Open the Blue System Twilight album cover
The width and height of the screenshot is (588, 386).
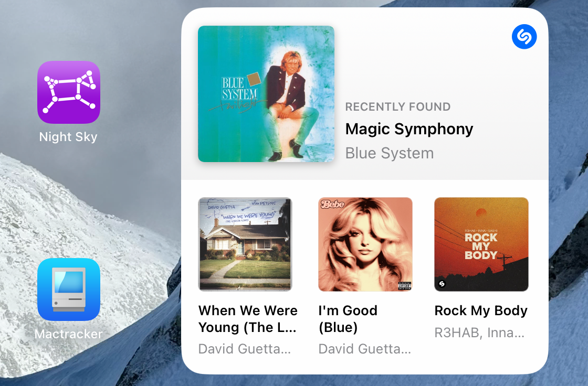pos(266,94)
